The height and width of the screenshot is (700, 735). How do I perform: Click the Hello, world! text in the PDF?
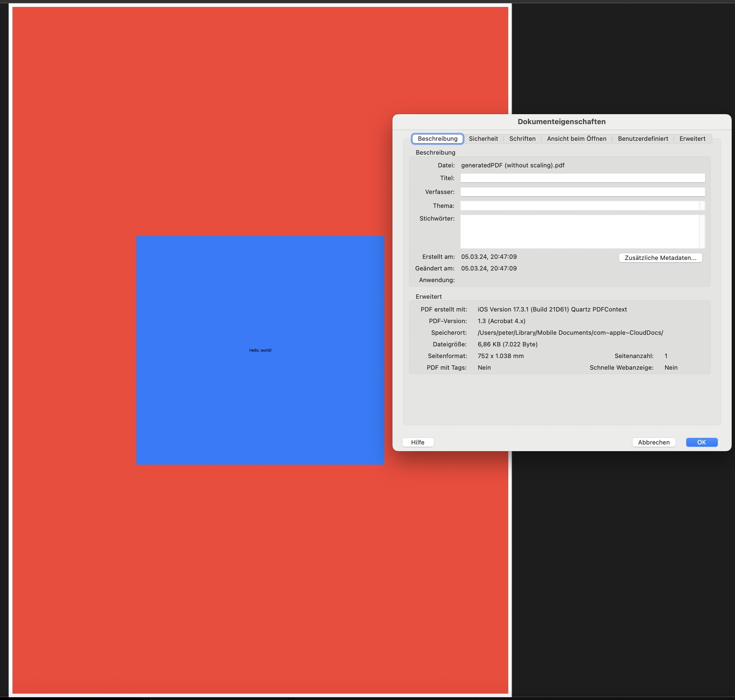pyautogui.click(x=261, y=350)
